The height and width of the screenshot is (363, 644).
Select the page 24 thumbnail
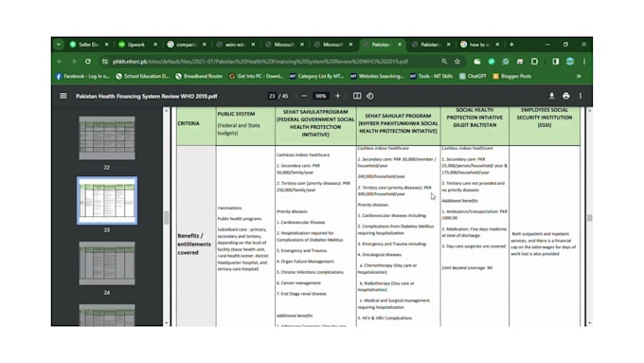(x=107, y=263)
